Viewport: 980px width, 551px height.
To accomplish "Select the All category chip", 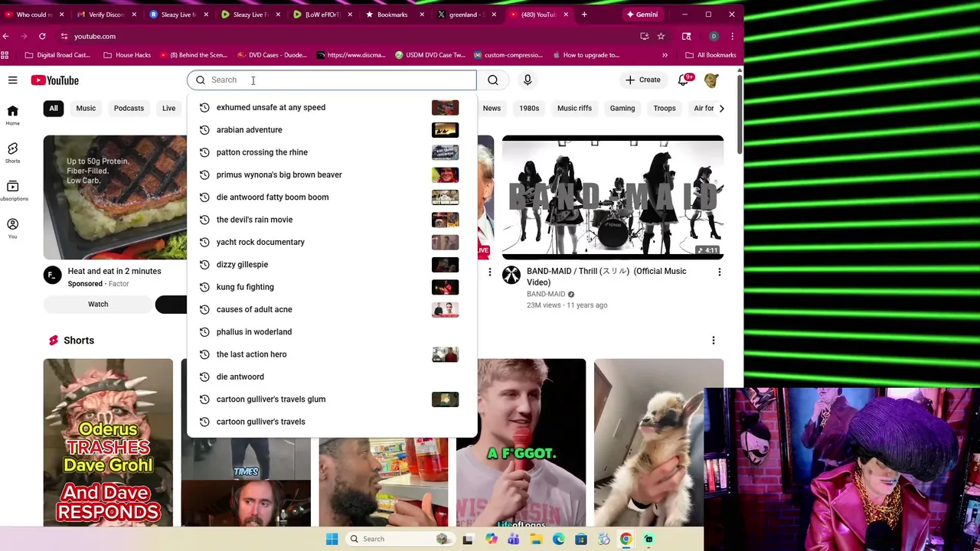I will tap(54, 108).
